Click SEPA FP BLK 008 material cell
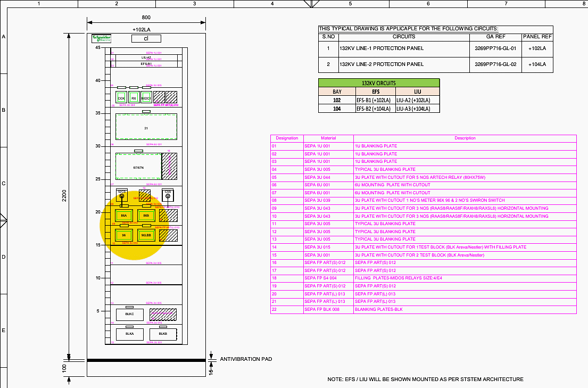588x388 pixels. [x=328, y=310]
